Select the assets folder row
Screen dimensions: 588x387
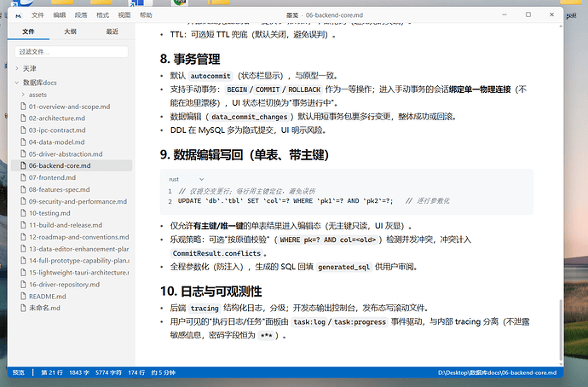[72, 95]
